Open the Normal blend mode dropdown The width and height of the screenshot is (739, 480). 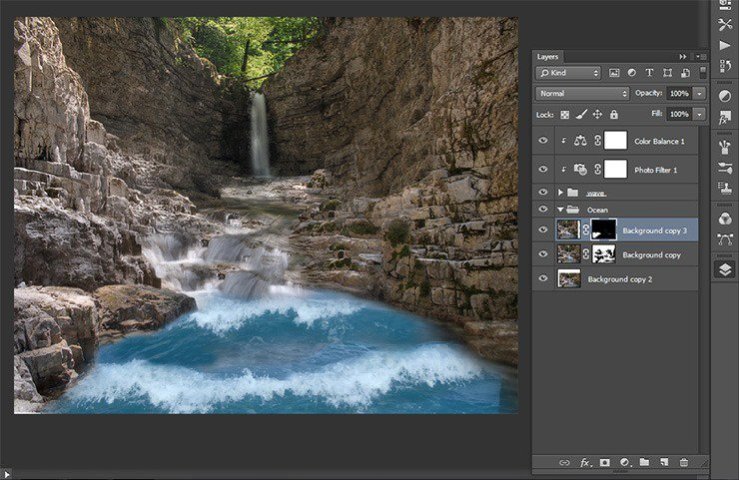coord(582,93)
